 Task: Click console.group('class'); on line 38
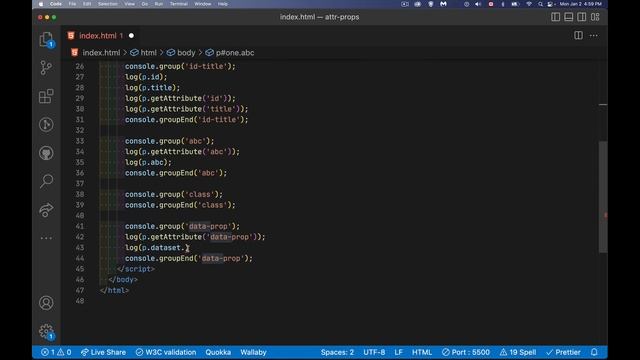(x=174, y=194)
